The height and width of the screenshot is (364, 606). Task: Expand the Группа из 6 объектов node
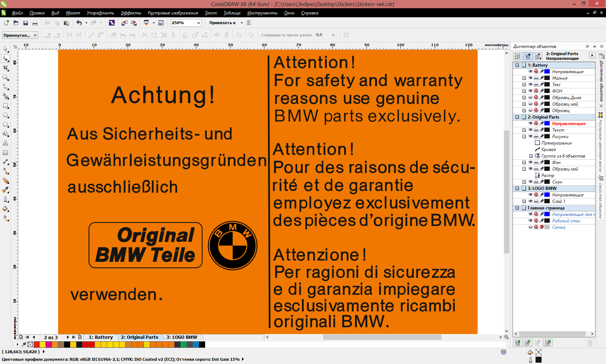coord(531,156)
